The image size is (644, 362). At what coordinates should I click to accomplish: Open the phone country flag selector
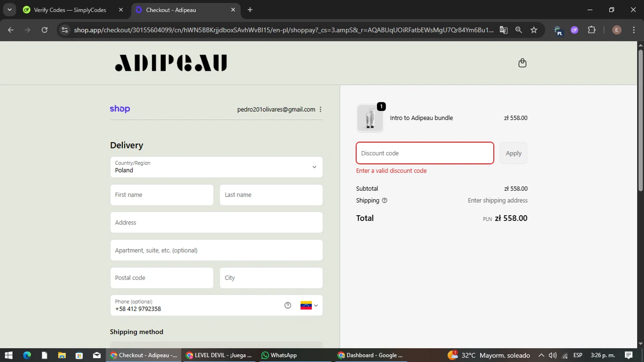[x=309, y=305]
